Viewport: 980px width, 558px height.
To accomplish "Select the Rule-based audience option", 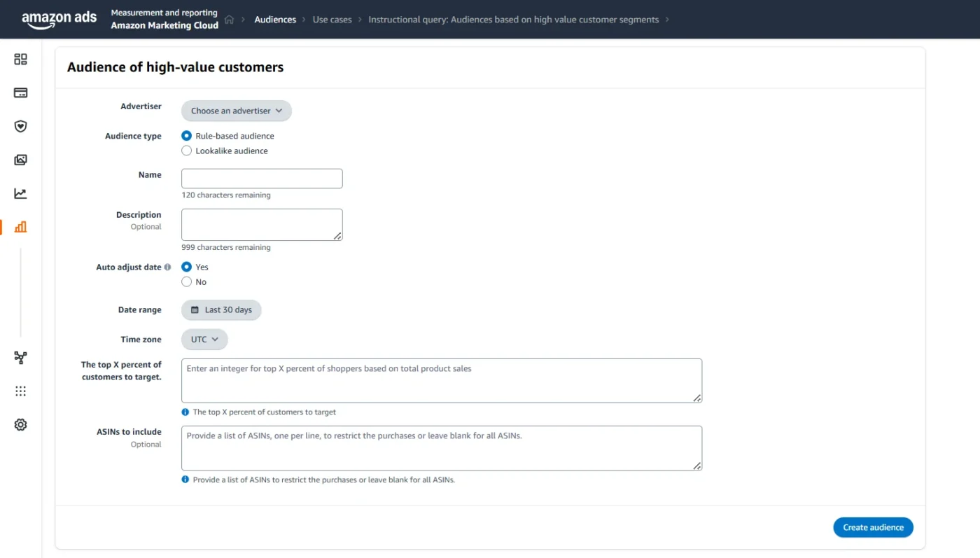I will point(187,136).
